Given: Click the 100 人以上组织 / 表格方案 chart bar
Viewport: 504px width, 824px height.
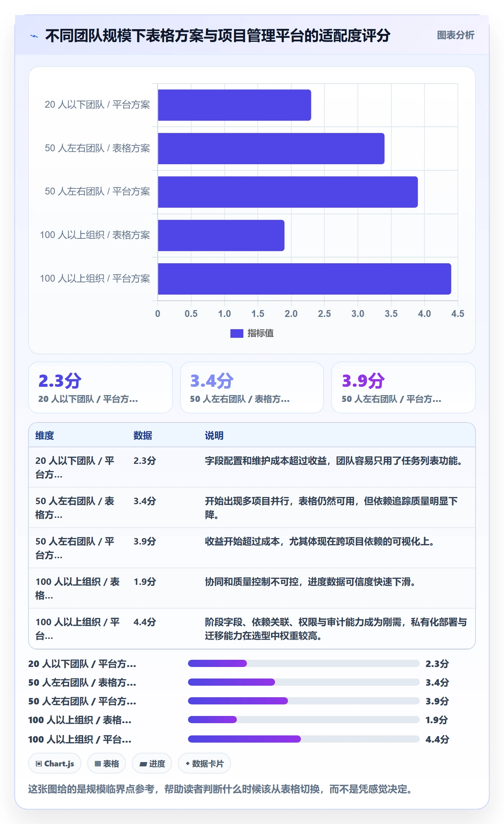Looking at the screenshot, I should (x=221, y=236).
